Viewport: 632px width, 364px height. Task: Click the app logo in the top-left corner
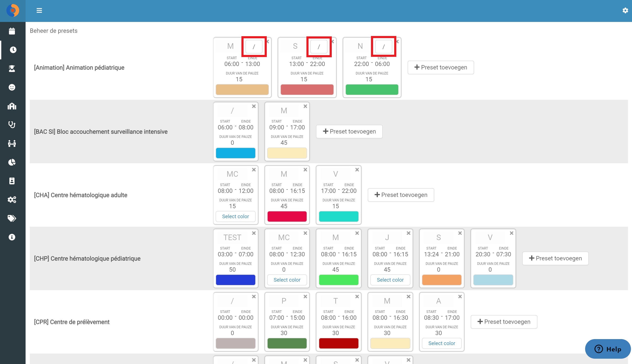[13, 10]
